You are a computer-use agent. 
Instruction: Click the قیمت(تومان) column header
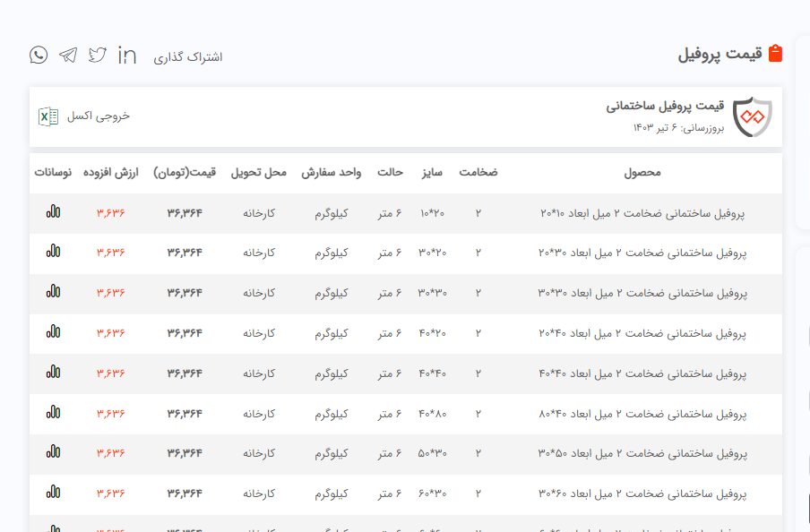coord(185,172)
